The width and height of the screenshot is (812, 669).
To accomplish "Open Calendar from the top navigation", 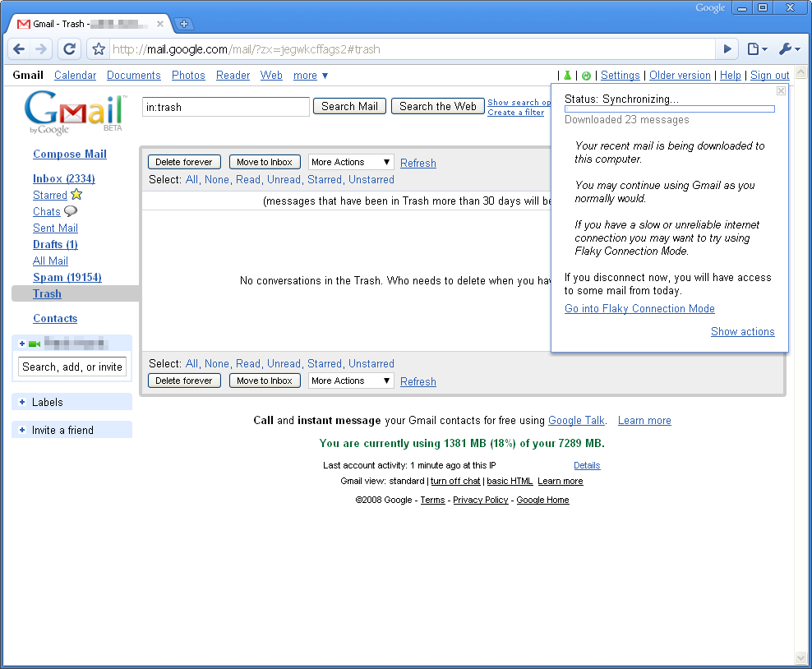I will pyautogui.click(x=75, y=76).
